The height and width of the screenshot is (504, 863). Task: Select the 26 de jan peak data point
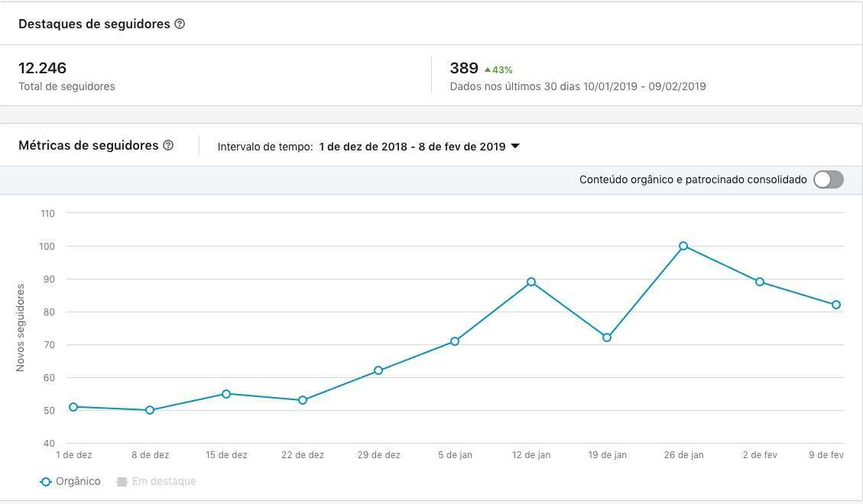683,246
